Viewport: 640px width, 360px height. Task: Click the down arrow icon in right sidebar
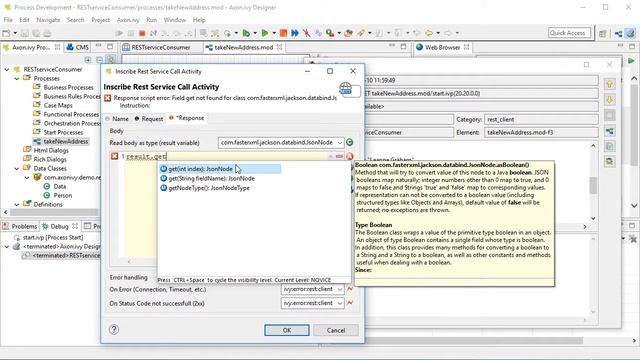[609, 100]
